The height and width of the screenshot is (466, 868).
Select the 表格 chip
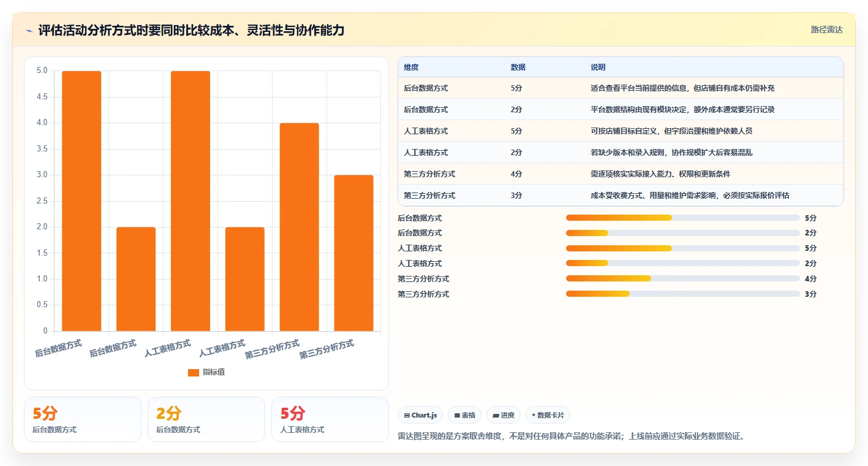pos(465,415)
